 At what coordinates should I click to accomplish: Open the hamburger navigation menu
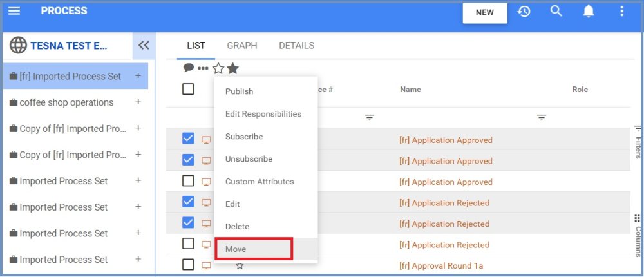pyautogui.click(x=14, y=12)
